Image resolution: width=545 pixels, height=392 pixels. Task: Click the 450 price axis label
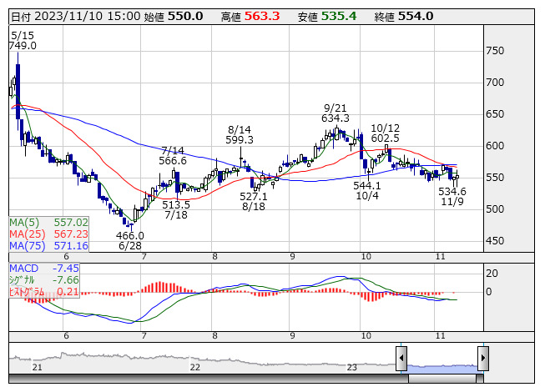click(495, 240)
